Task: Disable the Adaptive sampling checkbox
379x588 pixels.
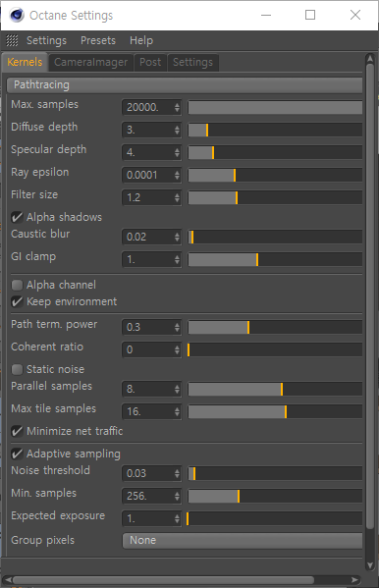Action: coord(17,454)
